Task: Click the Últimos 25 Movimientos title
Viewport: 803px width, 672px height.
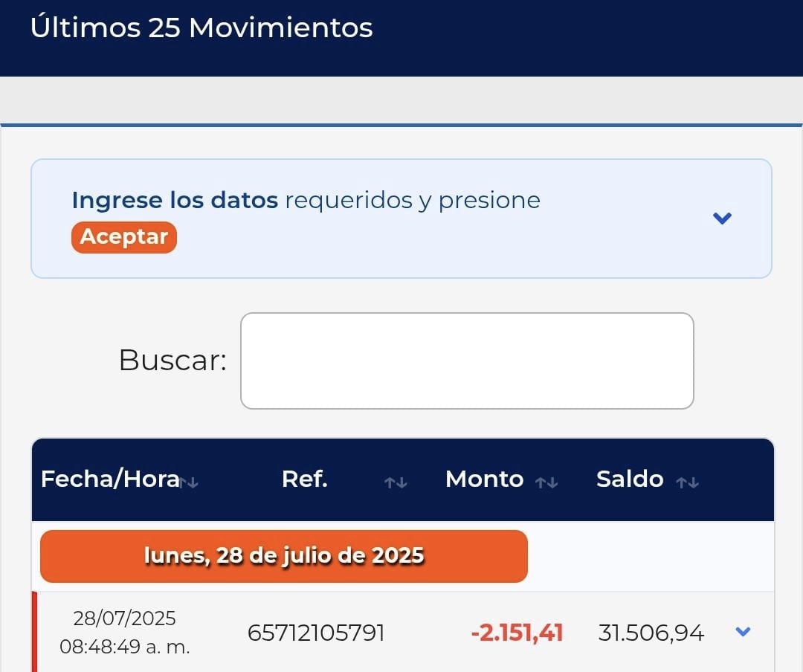Action: click(201, 28)
